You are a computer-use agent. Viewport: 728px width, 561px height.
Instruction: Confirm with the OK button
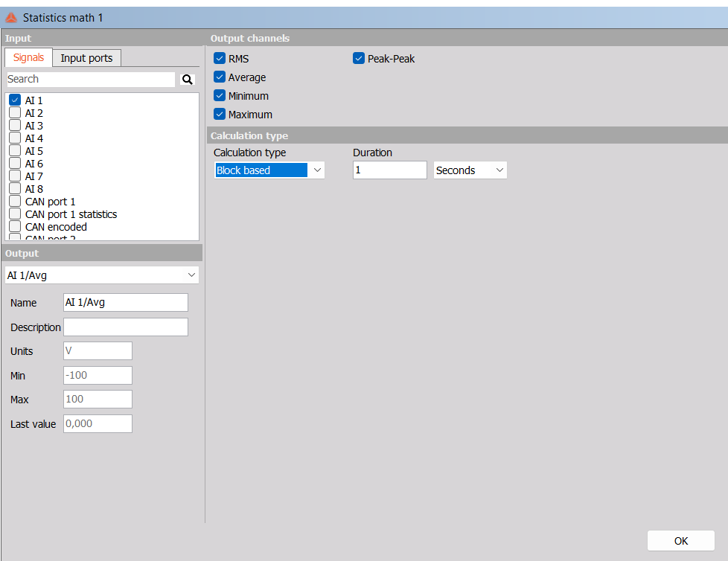[x=680, y=541]
